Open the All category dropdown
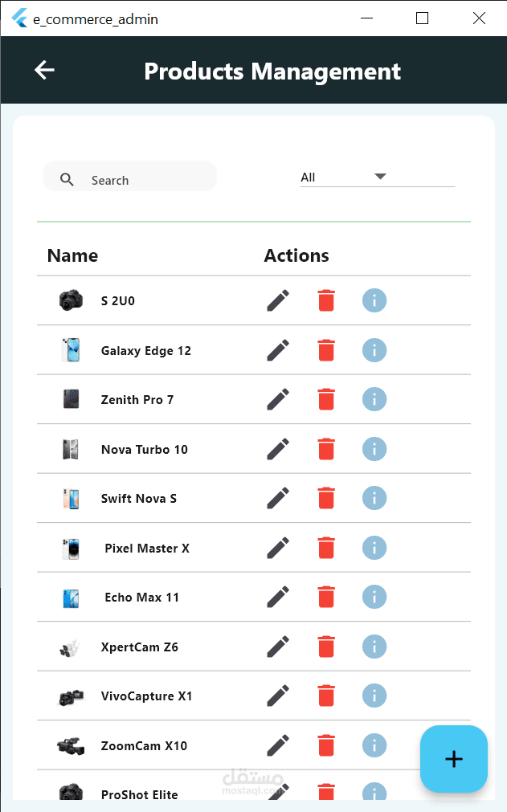Viewport: 507px width, 812px height. [x=378, y=177]
